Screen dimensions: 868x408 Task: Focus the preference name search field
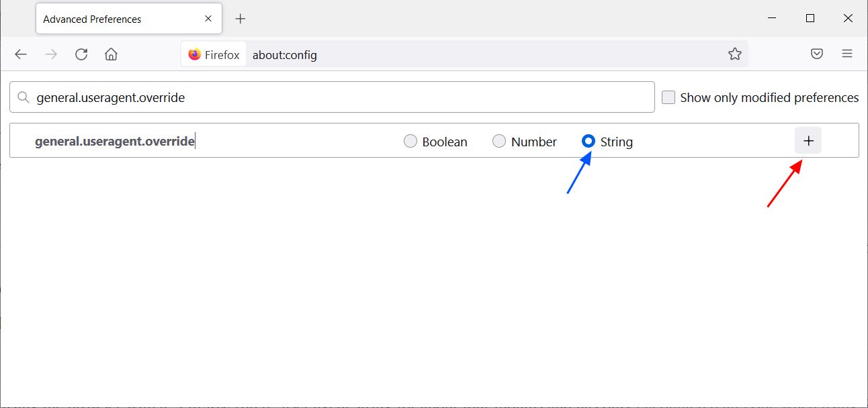pyautogui.click(x=336, y=97)
